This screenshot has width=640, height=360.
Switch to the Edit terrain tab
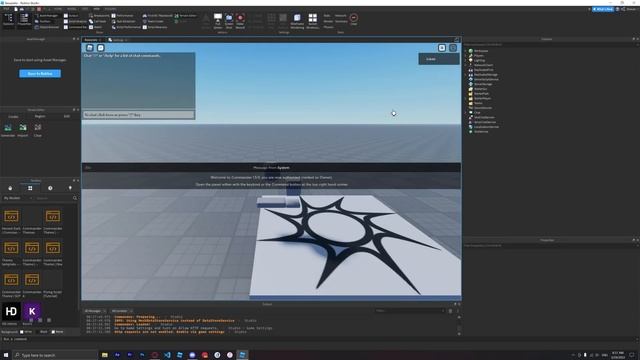tap(67, 116)
